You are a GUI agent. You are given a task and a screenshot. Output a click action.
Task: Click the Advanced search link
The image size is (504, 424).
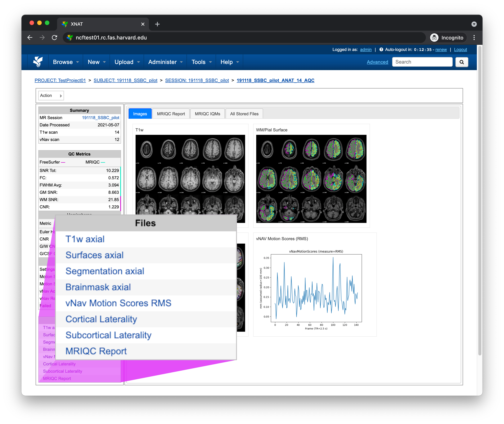[x=377, y=62]
